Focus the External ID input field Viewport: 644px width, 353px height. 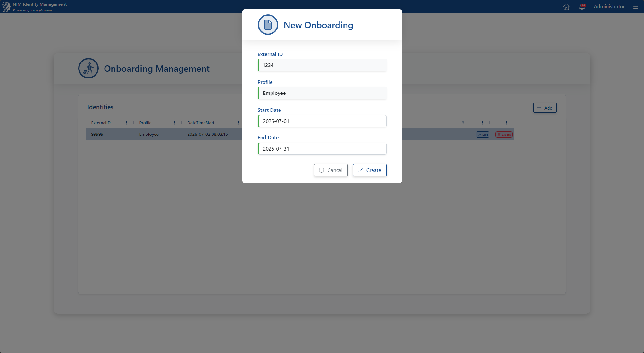click(322, 65)
